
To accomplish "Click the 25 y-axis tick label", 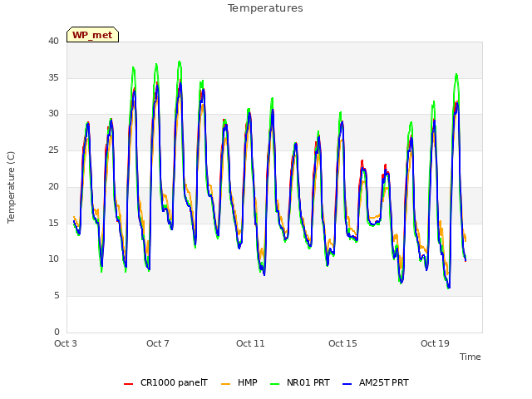I will point(53,150).
